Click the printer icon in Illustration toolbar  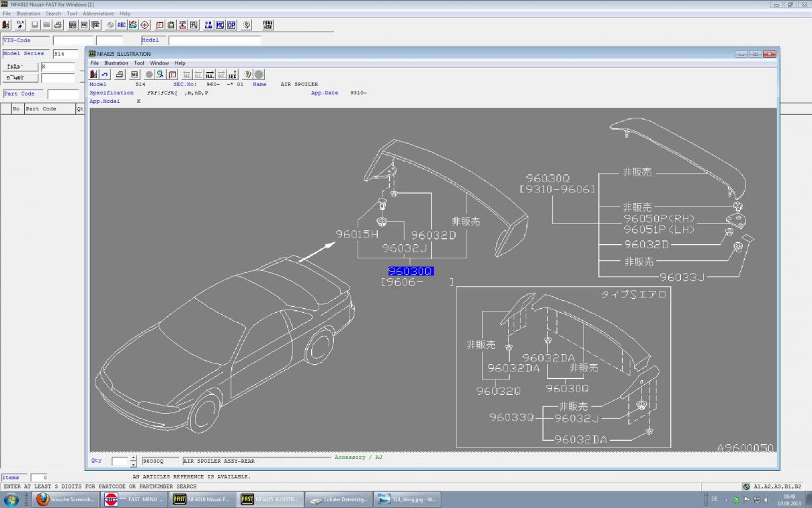click(120, 75)
